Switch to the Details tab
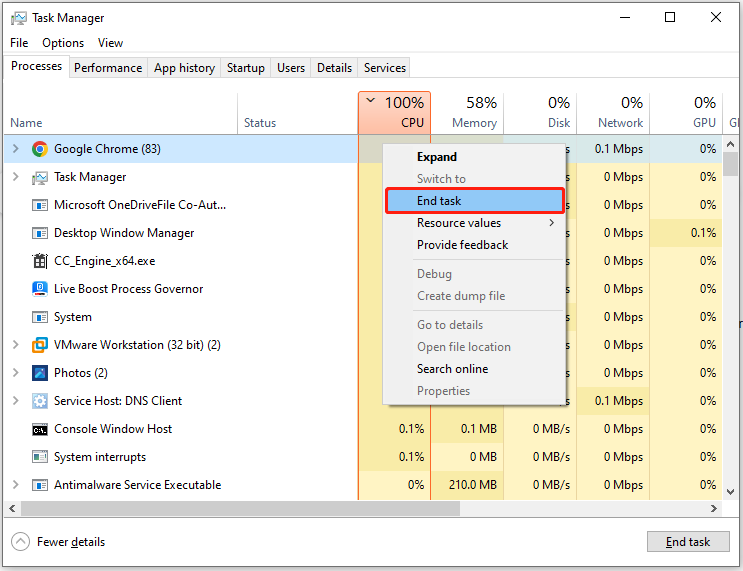Viewport: 743px width, 571px height. [335, 68]
